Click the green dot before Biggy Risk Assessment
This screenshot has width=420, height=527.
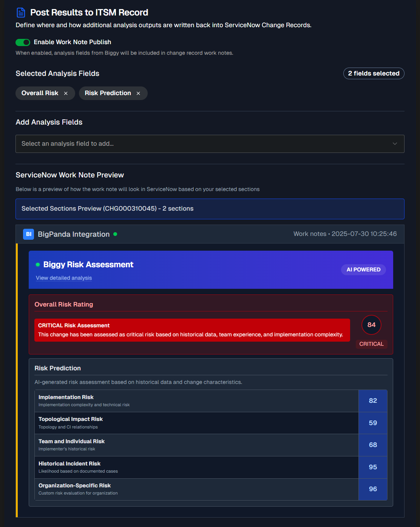pos(38,265)
